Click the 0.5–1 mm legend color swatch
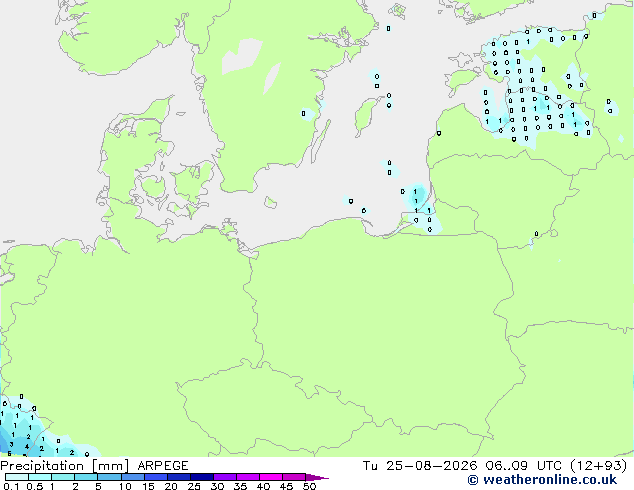This screenshot has width=634, height=490. click(x=40, y=477)
